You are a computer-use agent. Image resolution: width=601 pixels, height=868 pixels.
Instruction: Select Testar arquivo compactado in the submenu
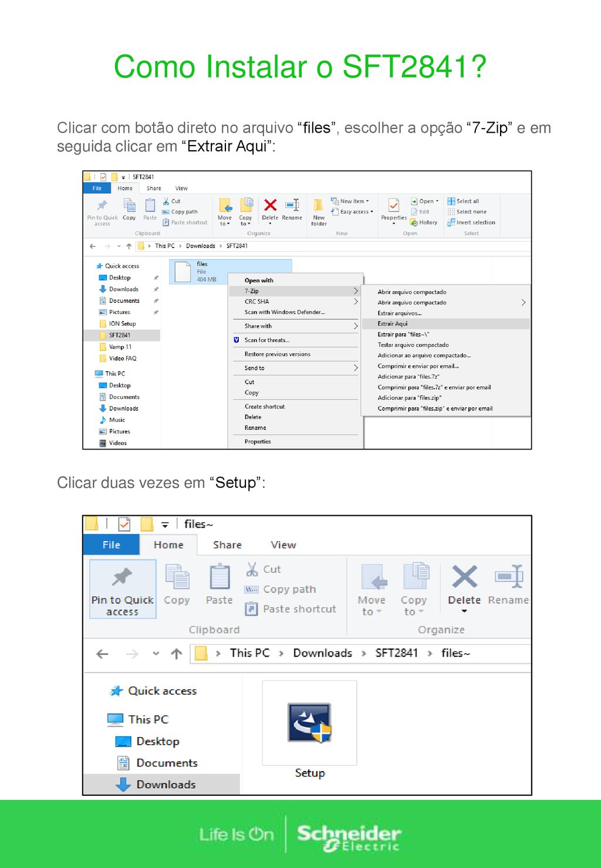coord(446,345)
